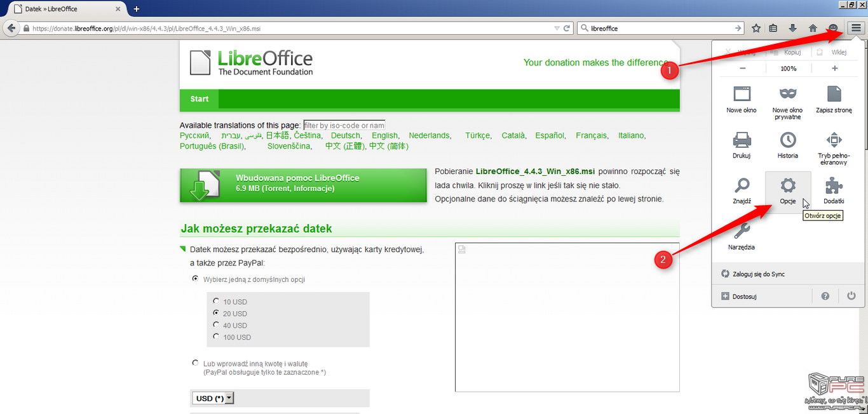Screen dimensions: 868x414
Task: Save the page (Zapisz stronę)
Action: [x=834, y=100]
